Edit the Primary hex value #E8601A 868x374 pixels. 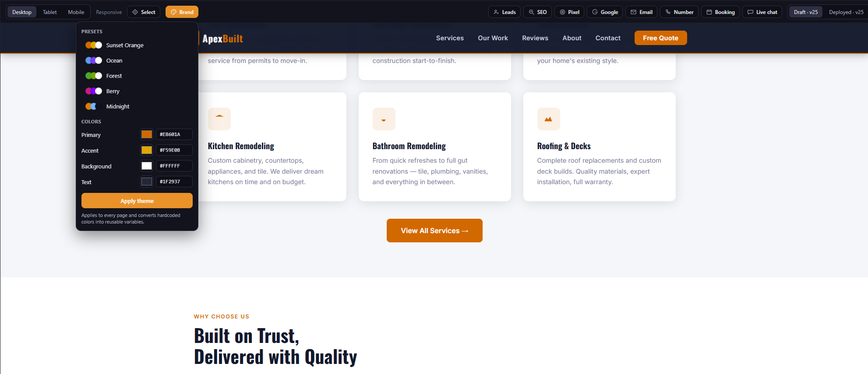[x=174, y=134]
